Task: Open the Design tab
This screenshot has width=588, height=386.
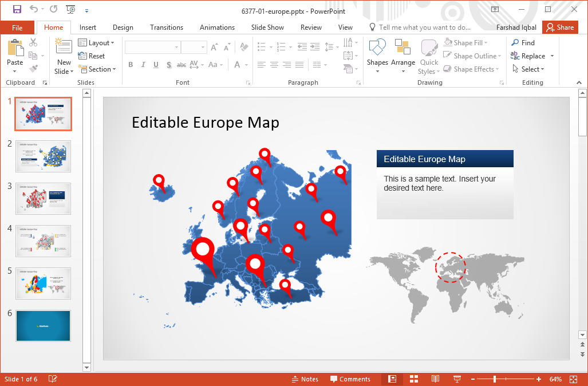Action: coord(123,27)
